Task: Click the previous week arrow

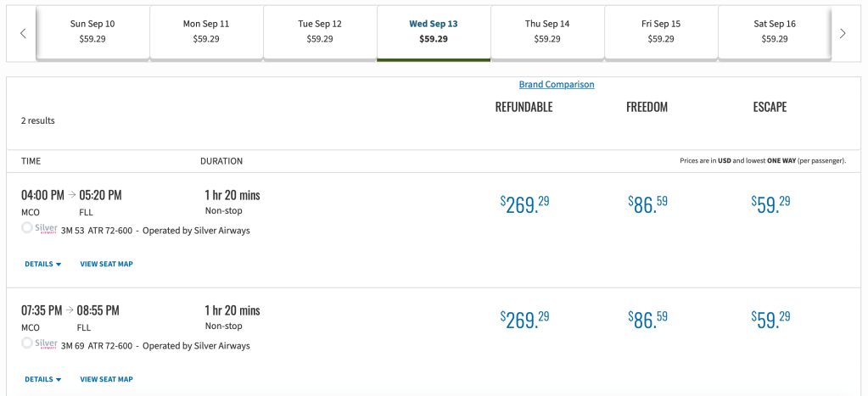Action: pyautogui.click(x=23, y=34)
